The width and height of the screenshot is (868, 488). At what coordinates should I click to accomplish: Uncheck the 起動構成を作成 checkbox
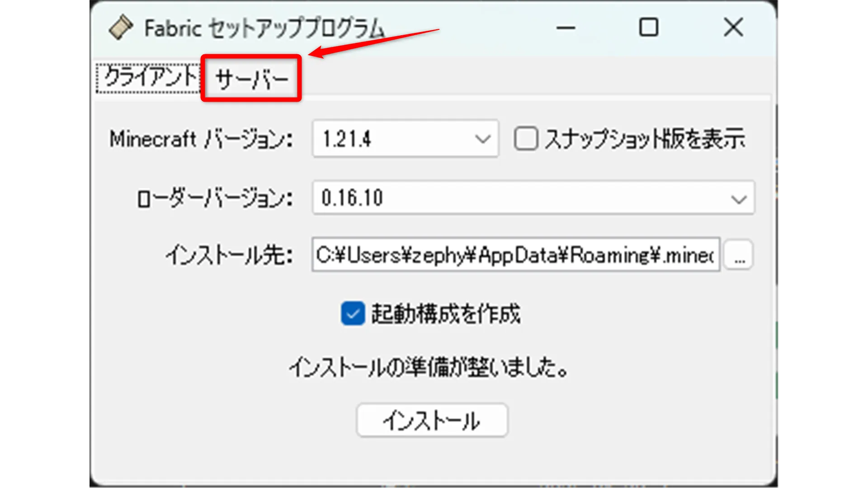click(x=353, y=314)
